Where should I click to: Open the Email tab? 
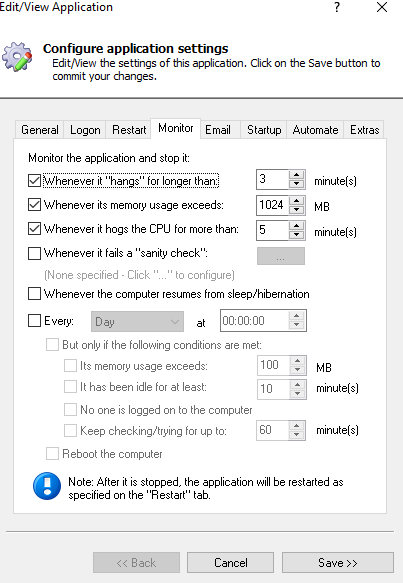pyautogui.click(x=218, y=130)
